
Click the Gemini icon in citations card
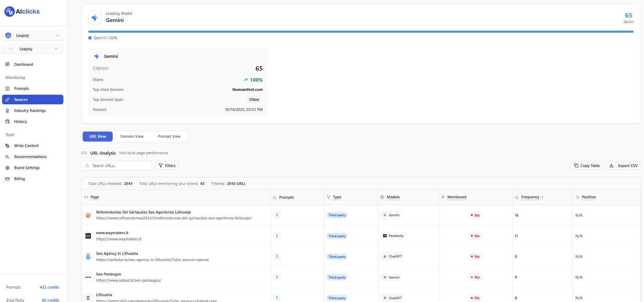(97, 56)
